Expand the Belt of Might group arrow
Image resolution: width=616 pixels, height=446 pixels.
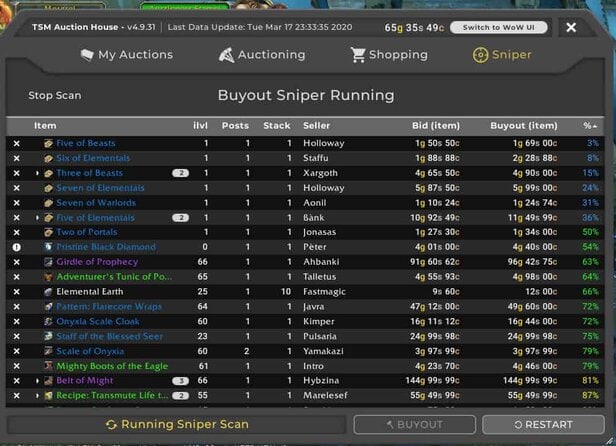37,381
